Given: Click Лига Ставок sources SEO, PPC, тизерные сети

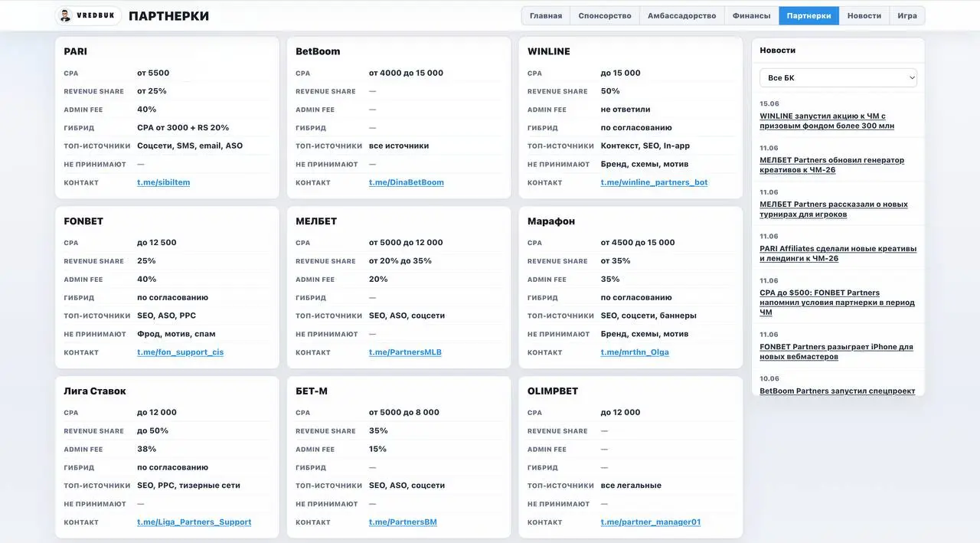Looking at the screenshot, I should tap(188, 486).
